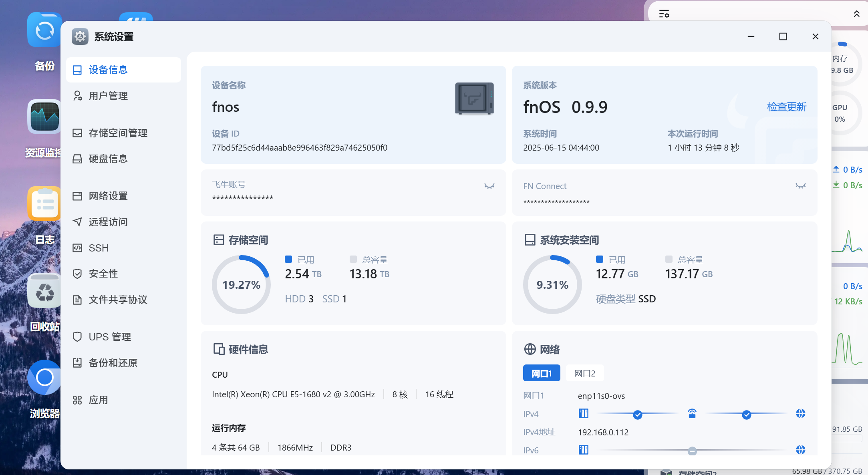868x475 pixels.
Task: Open 用户管理 in the sidebar
Action: coord(123,96)
